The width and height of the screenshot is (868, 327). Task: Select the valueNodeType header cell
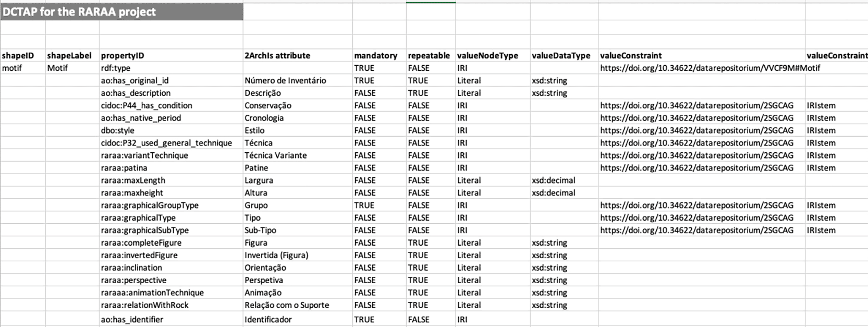(x=493, y=55)
